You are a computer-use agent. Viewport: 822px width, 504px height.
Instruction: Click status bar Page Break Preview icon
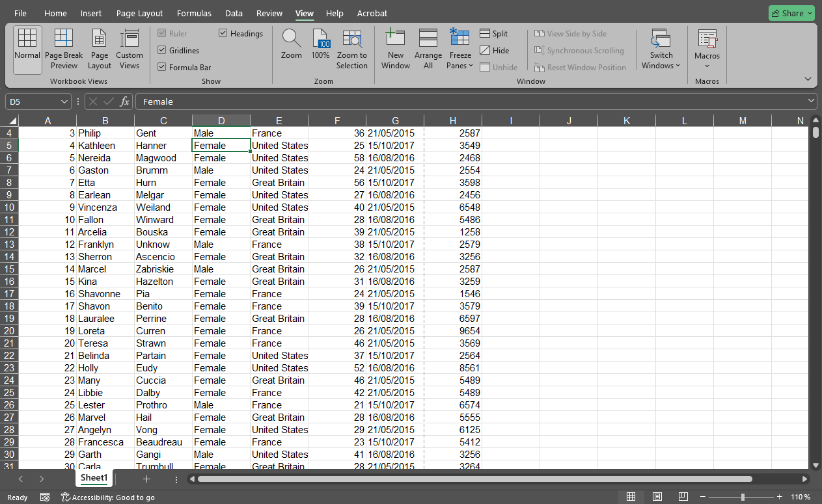683,497
